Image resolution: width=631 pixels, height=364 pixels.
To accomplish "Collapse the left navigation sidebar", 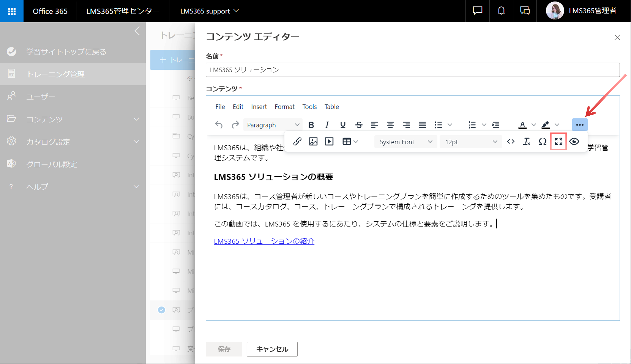I will [x=137, y=31].
